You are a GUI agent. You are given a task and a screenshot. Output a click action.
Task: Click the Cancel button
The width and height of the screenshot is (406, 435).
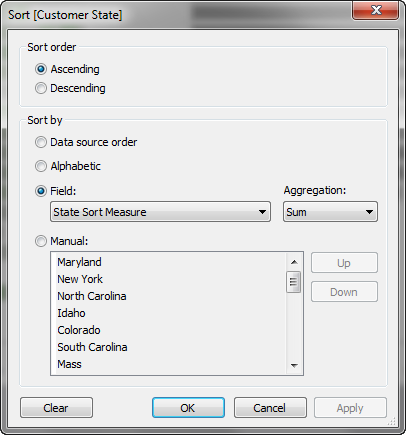270,408
